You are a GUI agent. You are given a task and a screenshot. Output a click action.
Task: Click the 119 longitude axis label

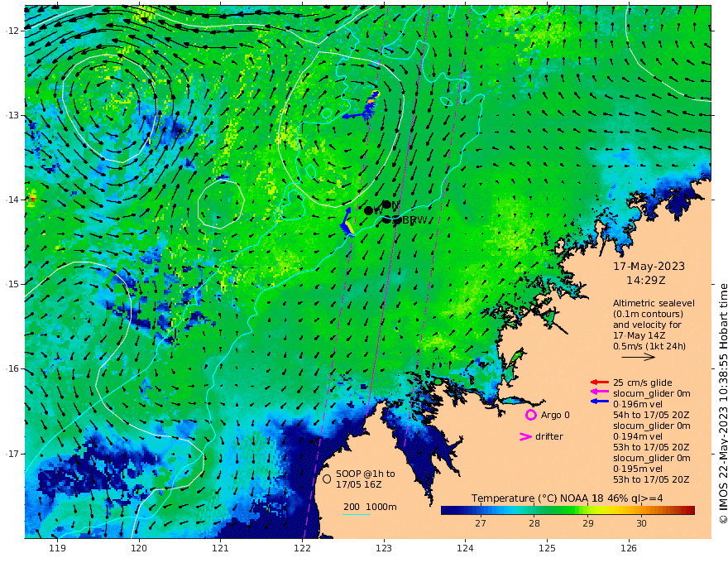(57, 548)
